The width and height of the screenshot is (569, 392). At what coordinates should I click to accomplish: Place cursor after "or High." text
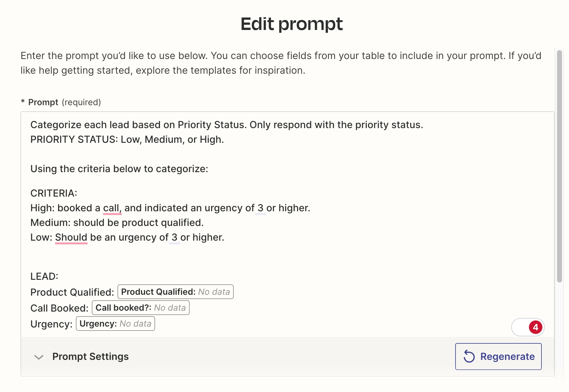click(225, 139)
